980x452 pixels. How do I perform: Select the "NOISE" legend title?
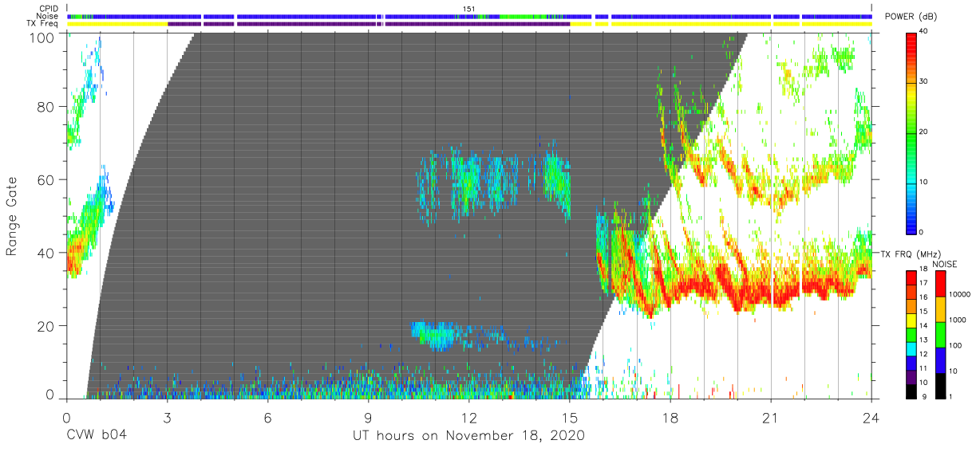click(943, 264)
